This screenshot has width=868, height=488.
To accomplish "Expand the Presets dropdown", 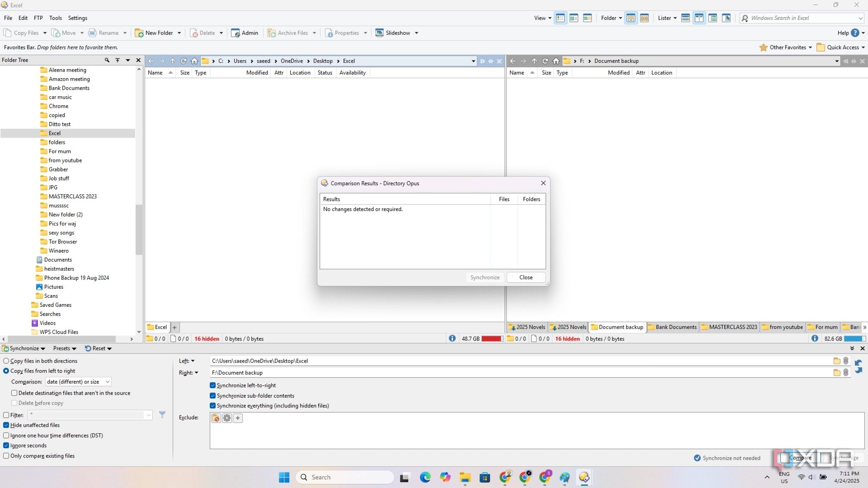I will (65, 348).
